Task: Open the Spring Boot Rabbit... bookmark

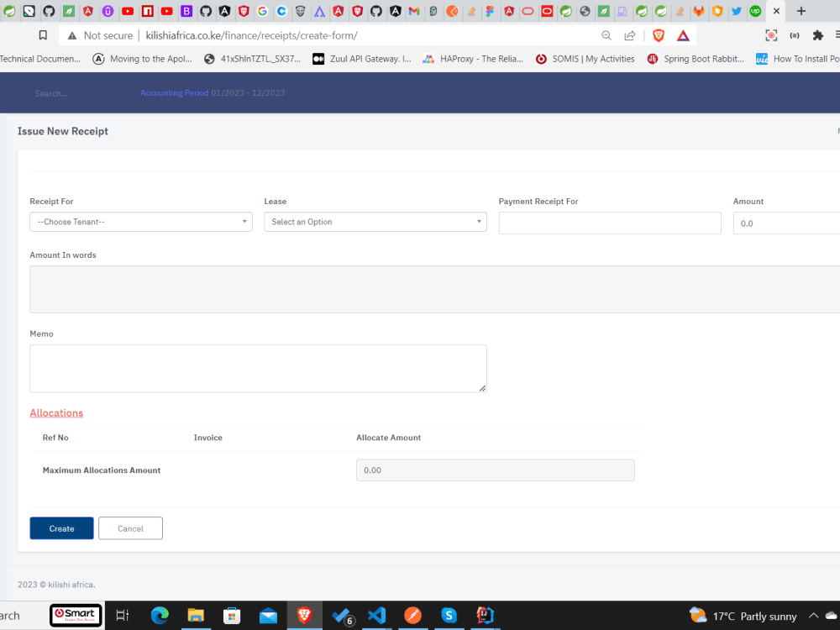Action: (696, 59)
